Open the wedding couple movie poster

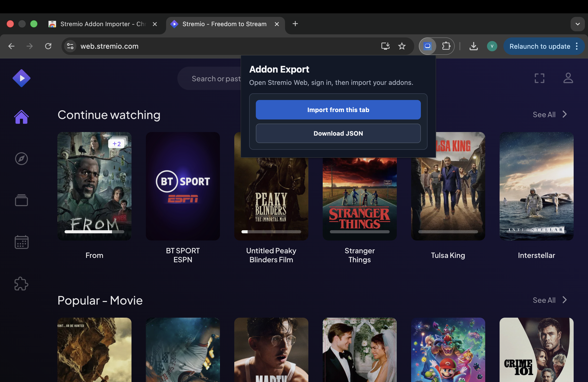(360, 350)
